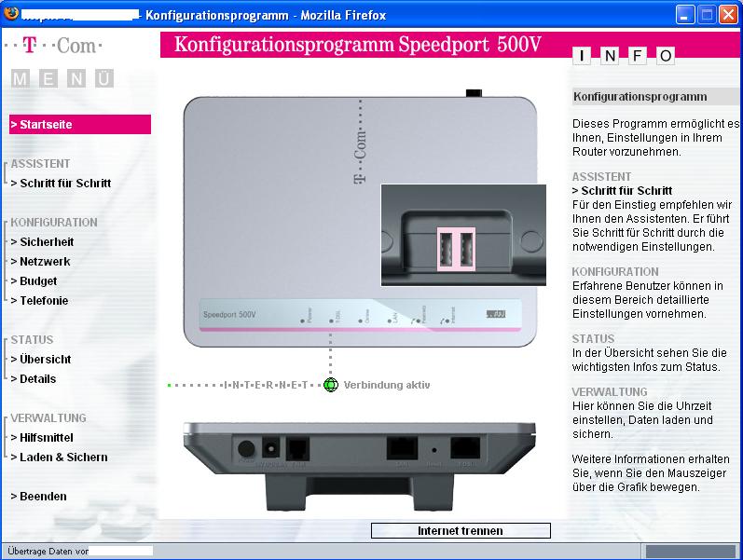Click the T-Com logo

coord(53,46)
